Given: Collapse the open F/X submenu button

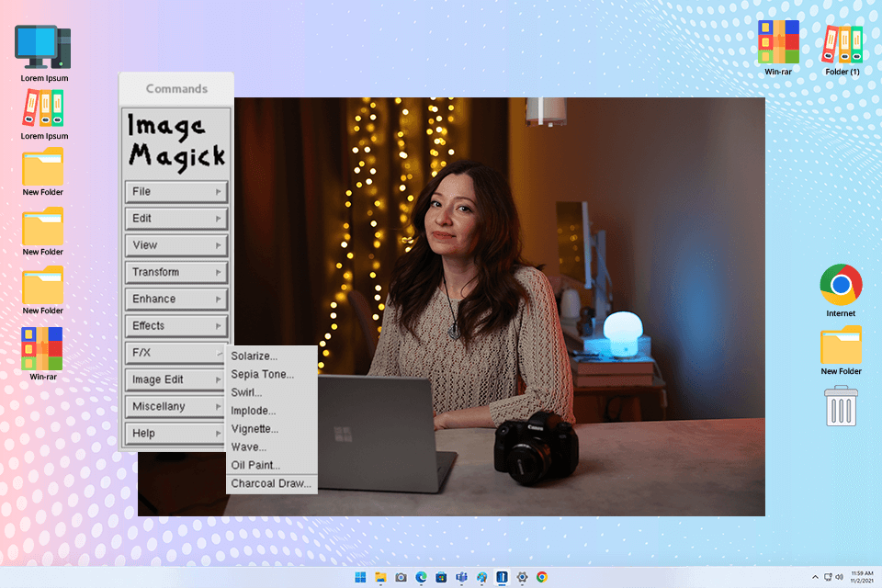Looking at the screenshot, I should pos(176,353).
